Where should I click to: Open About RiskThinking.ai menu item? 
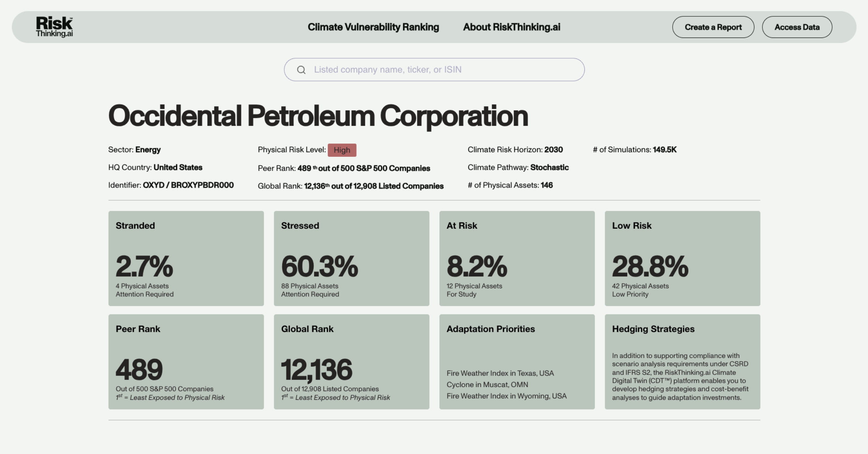click(x=512, y=27)
